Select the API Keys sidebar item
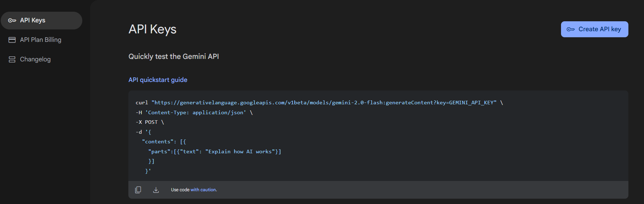Viewport: 644px width, 204px height. tap(41, 21)
